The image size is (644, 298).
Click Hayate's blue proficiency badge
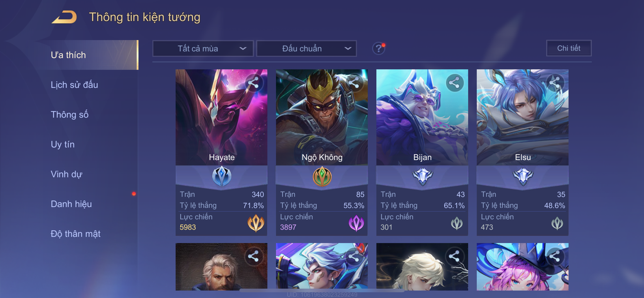pos(222,176)
